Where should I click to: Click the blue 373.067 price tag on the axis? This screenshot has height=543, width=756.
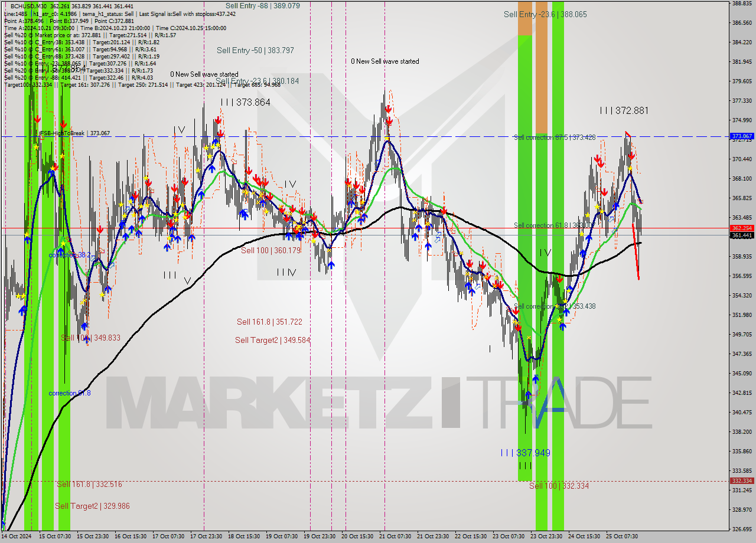coord(742,136)
